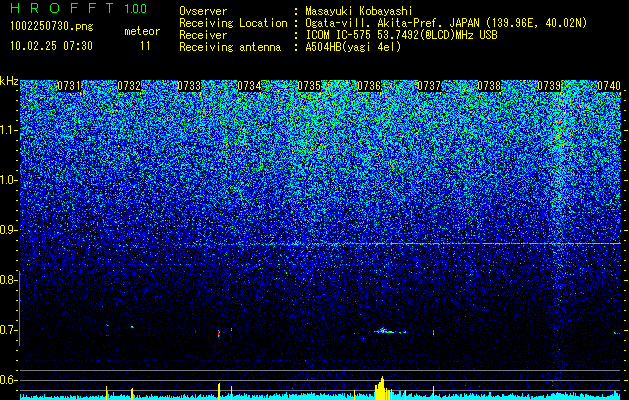629x400 pixels.
Task: Click the 0735 time marker
Action: [309, 86]
